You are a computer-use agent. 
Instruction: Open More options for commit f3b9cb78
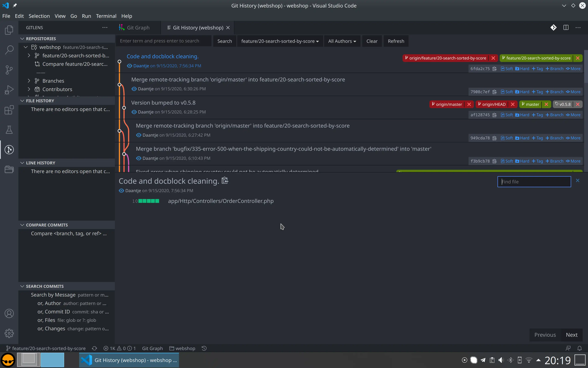[573, 161]
